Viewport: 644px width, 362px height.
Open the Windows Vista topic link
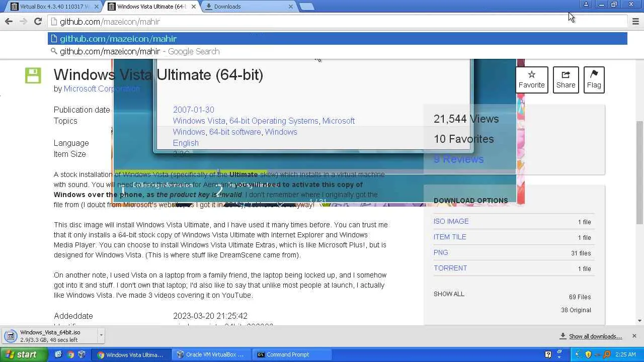pos(199,121)
